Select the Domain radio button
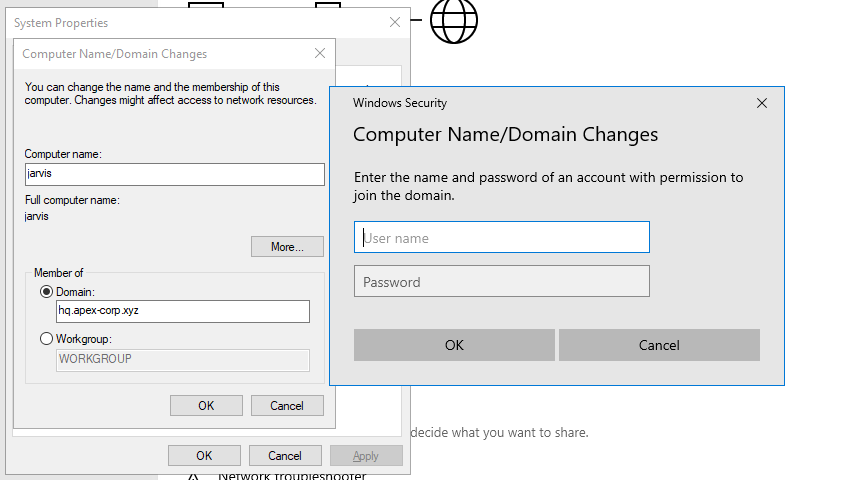 [47, 292]
